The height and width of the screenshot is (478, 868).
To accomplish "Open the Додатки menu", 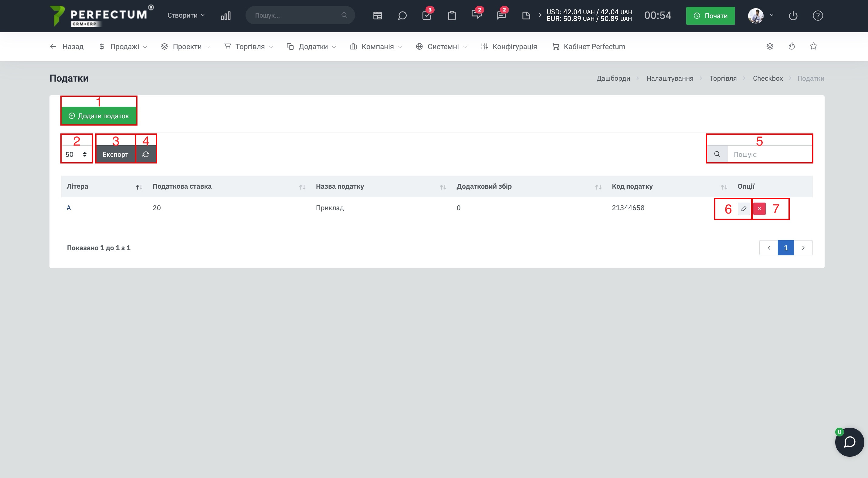I will click(x=311, y=46).
